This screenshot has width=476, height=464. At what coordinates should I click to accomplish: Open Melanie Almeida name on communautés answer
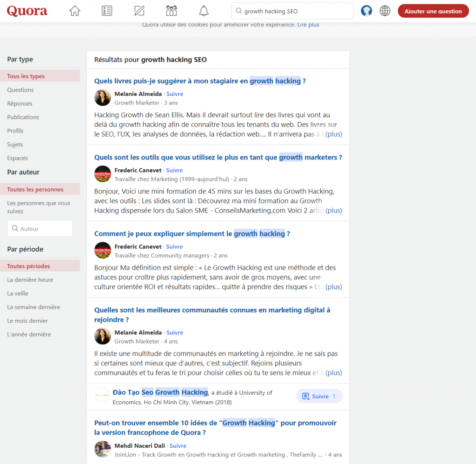[x=138, y=332]
